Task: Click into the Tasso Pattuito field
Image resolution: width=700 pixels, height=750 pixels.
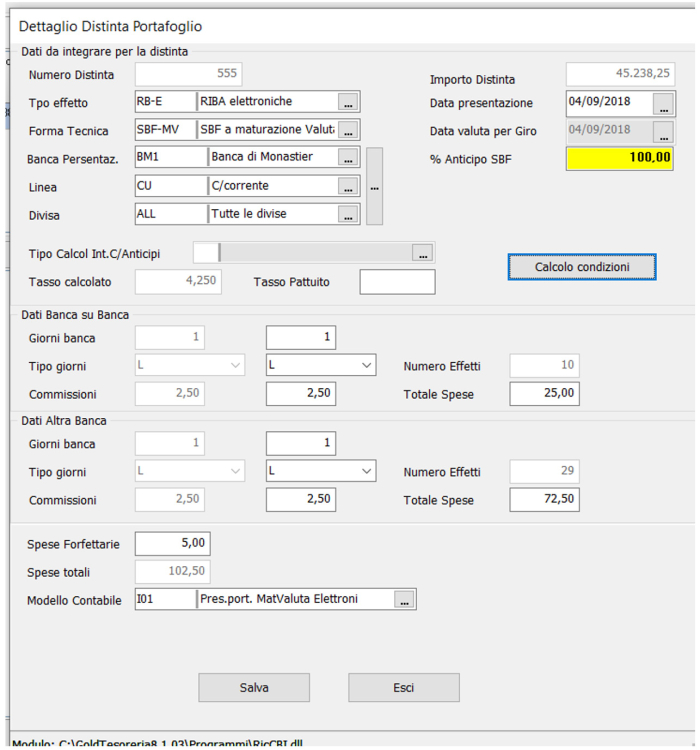Action: click(397, 283)
